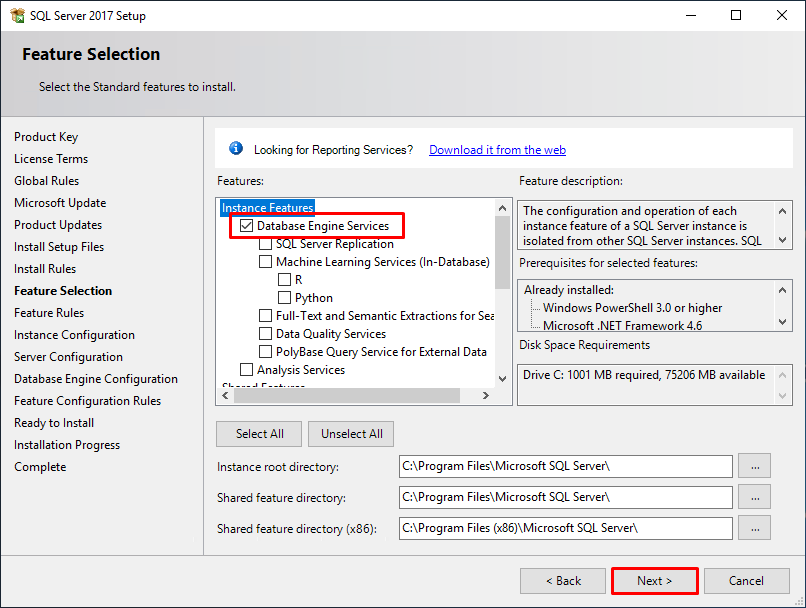This screenshot has height=608, width=806.
Task: Tick the Analysis Services checkbox
Action: [247, 370]
